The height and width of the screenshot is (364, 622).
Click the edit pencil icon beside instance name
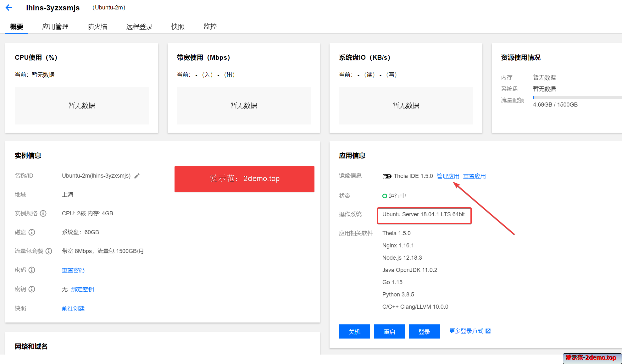pos(137,176)
